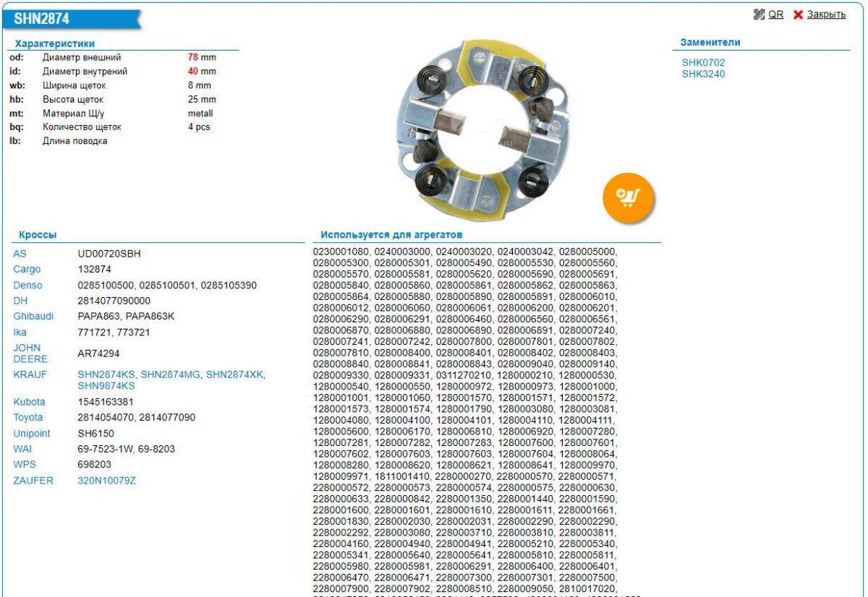Open the Ghibaudi brand link
Viewport: 868px width, 597px height.
(32, 317)
